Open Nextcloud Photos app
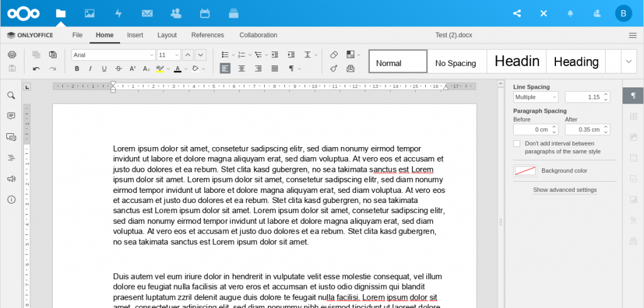The image size is (644, 308). click(89, 13)
